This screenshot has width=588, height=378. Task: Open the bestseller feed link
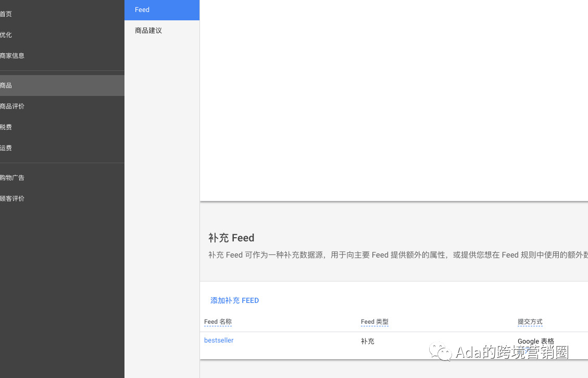[x=219, y=340]
